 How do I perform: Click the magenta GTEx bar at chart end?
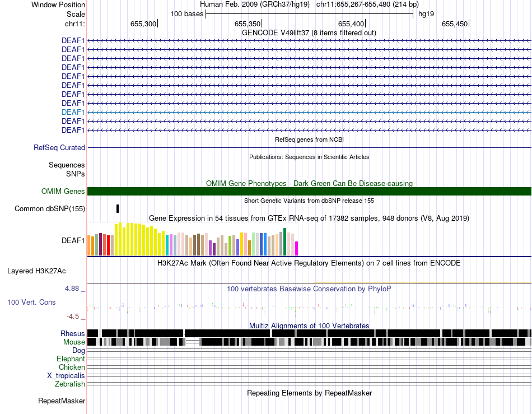297,248
